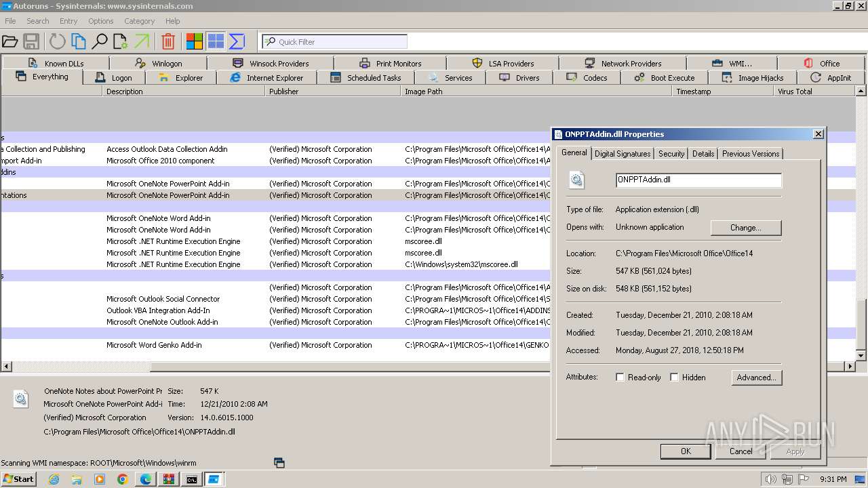Click the volume speaker tray icon
The height and width of the screenshot is (488, 868).
[x=770, y=479]
